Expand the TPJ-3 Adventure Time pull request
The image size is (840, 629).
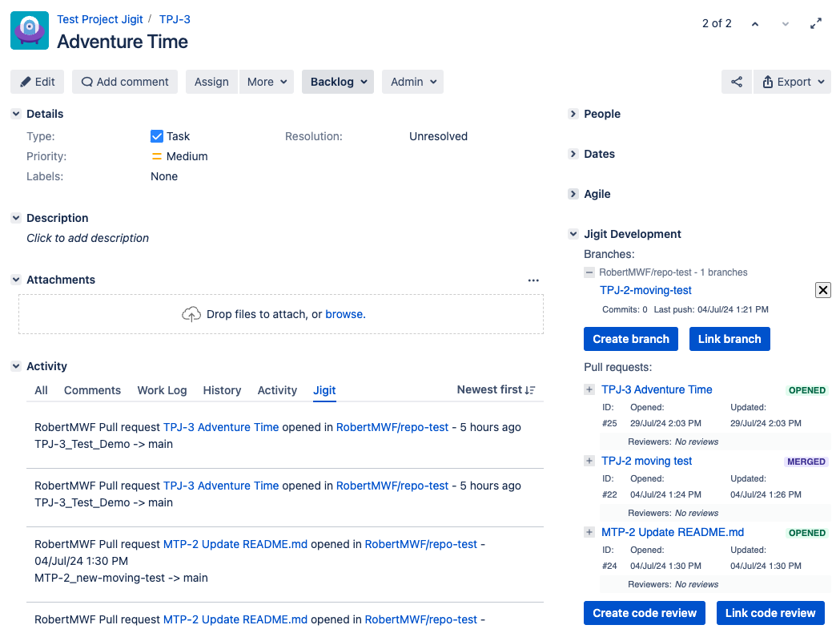click(589, 390)
